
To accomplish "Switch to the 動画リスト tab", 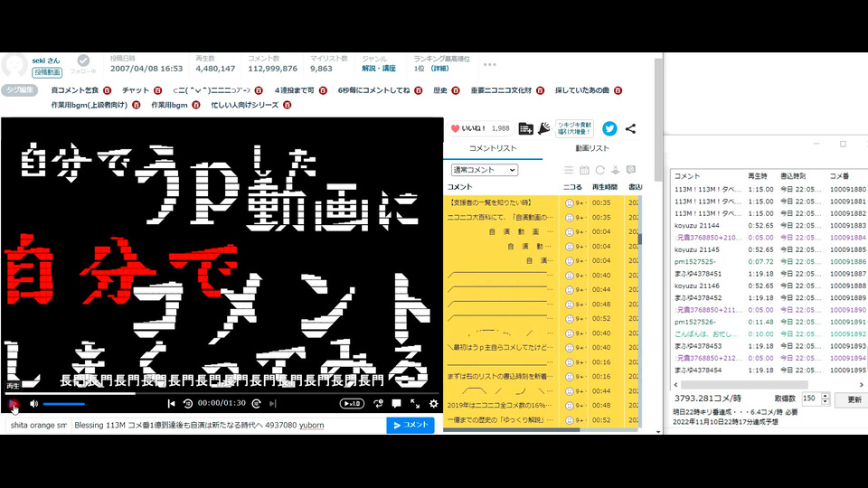I will coord(591,148).
